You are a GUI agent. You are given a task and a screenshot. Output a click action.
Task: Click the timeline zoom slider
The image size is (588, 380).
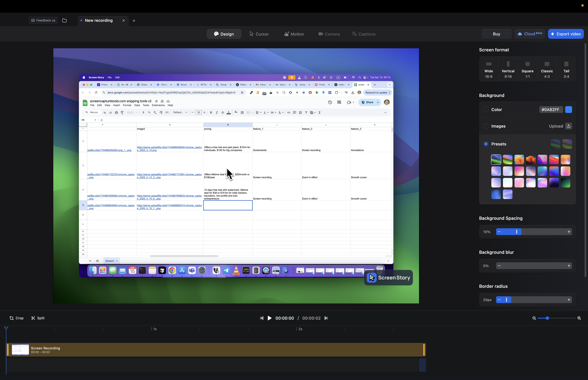pyautogui.click(x=556, y=318)
